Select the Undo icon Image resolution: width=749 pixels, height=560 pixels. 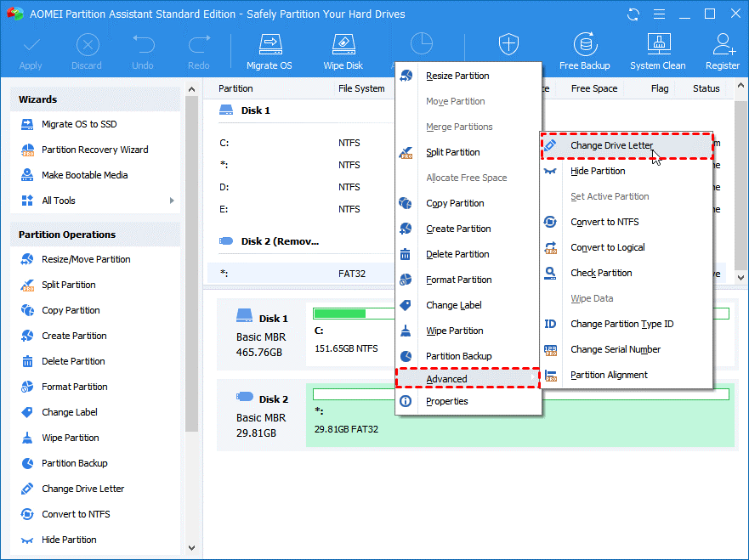coord(142,49)
